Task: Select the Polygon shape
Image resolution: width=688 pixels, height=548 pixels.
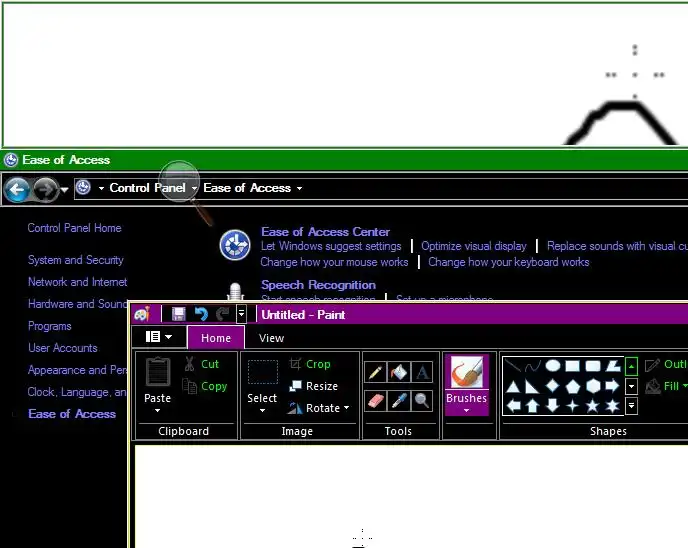Action: (613, 365)
